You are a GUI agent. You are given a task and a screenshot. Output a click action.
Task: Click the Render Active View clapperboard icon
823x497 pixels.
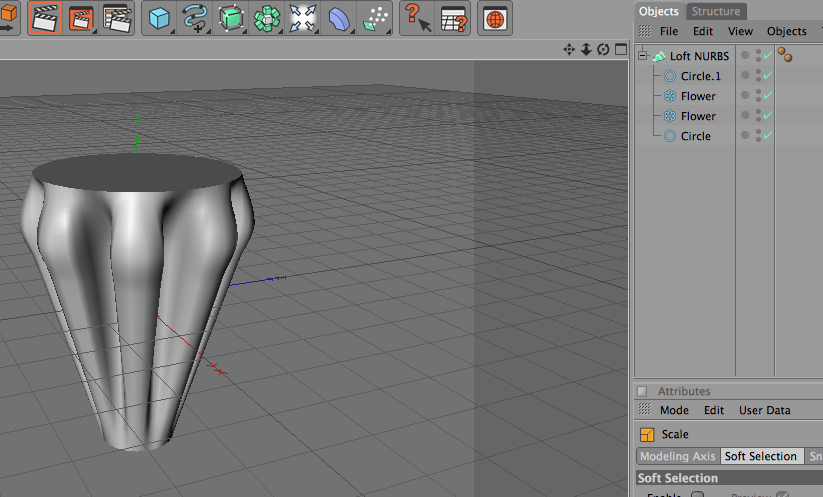pos(45,18)
